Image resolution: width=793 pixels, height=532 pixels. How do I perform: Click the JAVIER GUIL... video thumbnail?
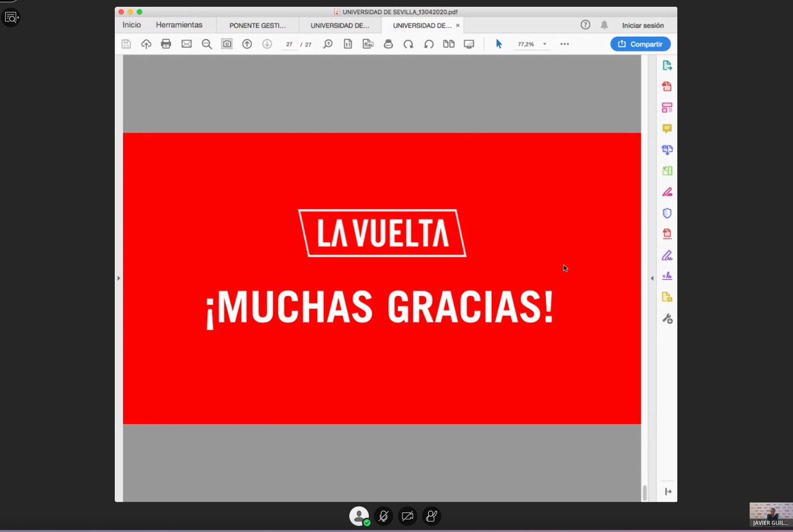tap(770, 515)
